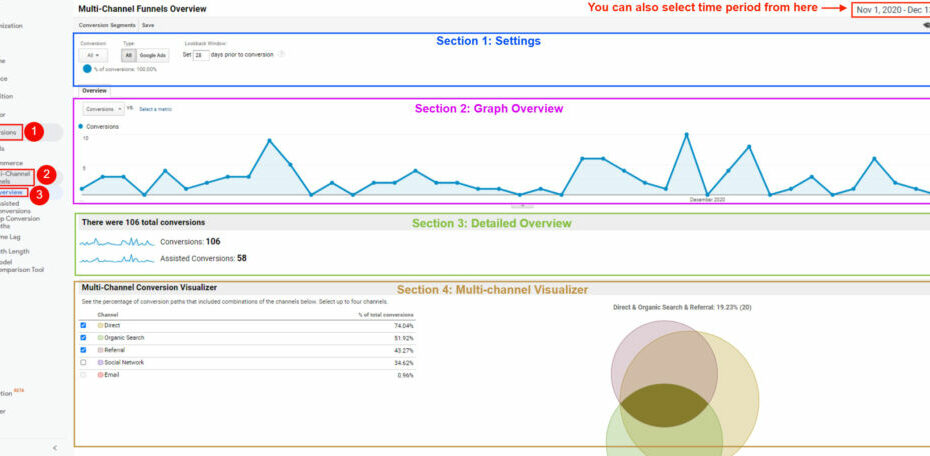930x456 pixels.
Task: Click the Referral channel color swatch
Action: 100,350
